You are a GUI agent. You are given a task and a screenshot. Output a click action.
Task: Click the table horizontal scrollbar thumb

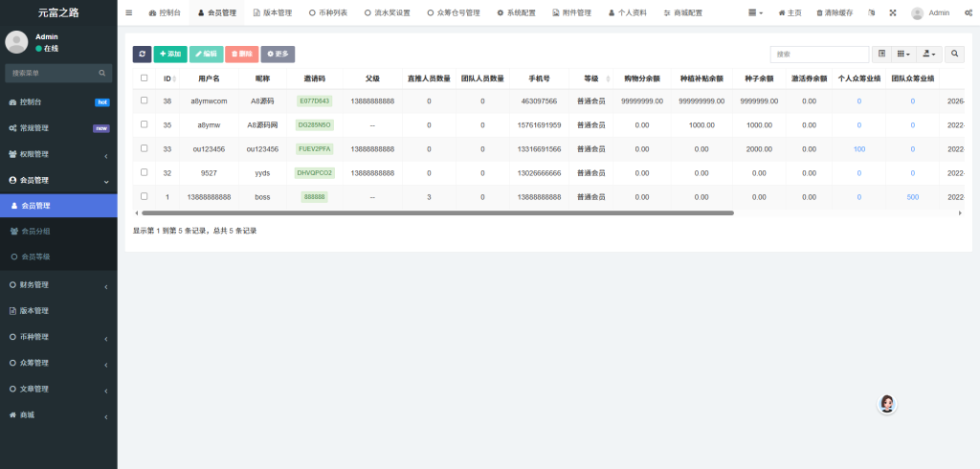pyautogui.click(x=437, y=213)
